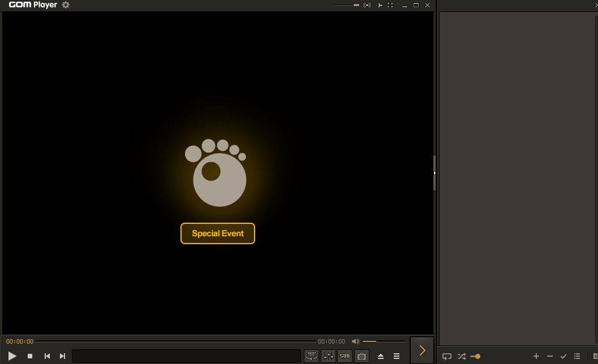The image size is (598, 364).
Task: Mute audio with the speaker icon
Action: pos(355,341)
